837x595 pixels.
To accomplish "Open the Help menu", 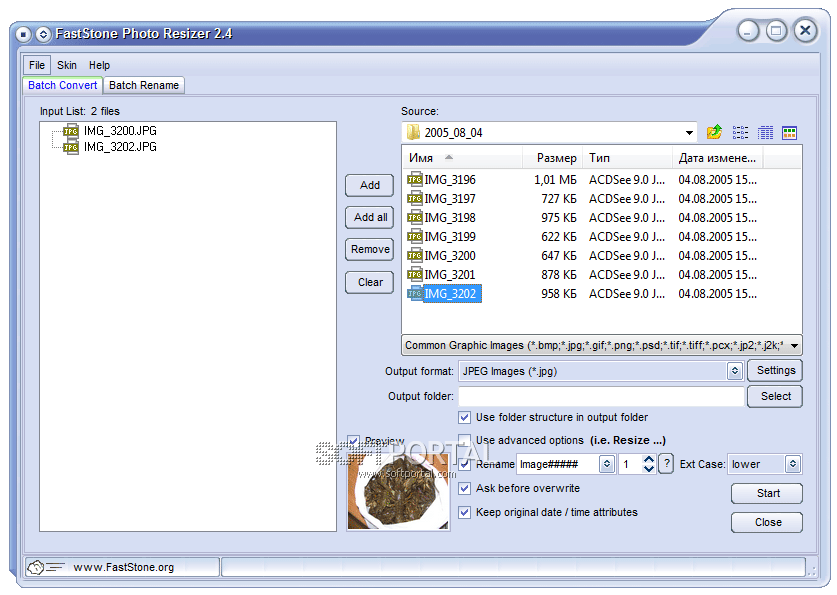I will tap(99, 65).
